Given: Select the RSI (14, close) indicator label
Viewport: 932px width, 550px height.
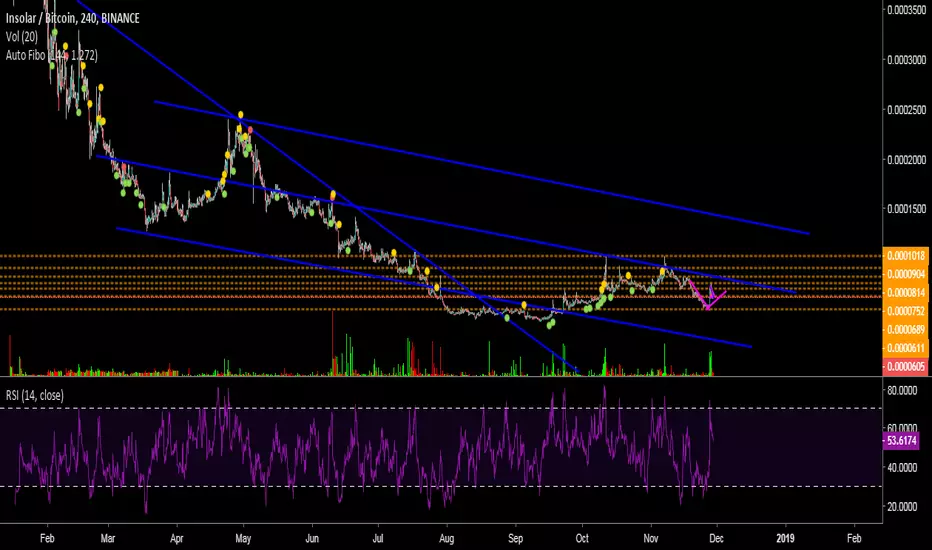Looking at the screenshot, I should pos(35,395).
